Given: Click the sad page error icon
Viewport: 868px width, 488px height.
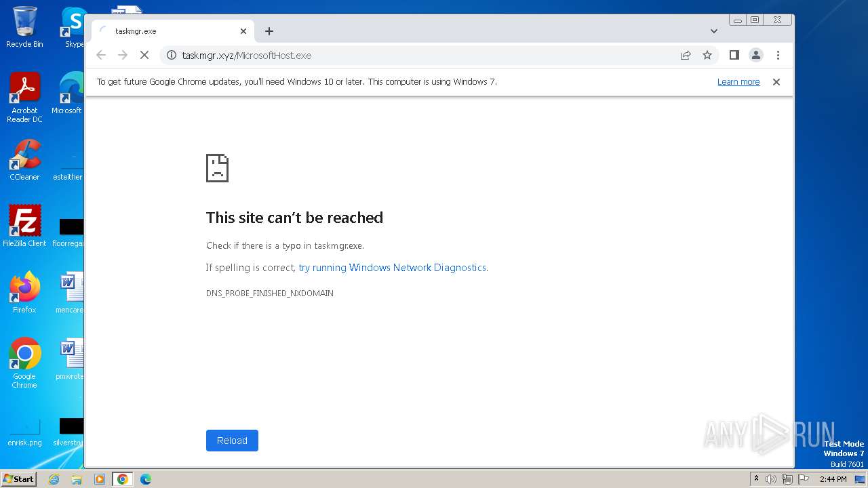Looking at the screenshot, I should (217, 168).
